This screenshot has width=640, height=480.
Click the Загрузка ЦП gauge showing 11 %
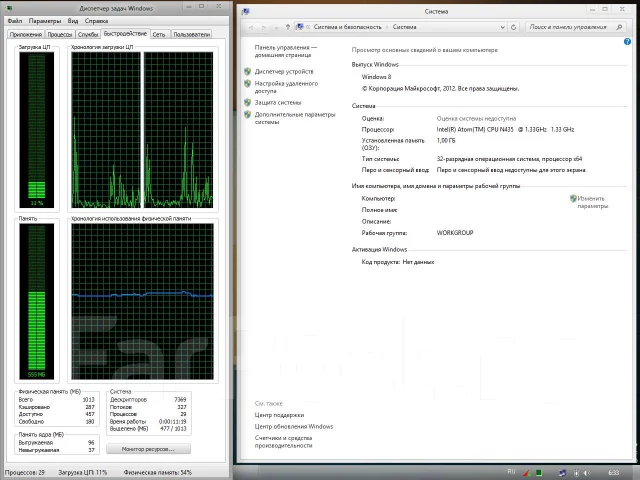37,130
